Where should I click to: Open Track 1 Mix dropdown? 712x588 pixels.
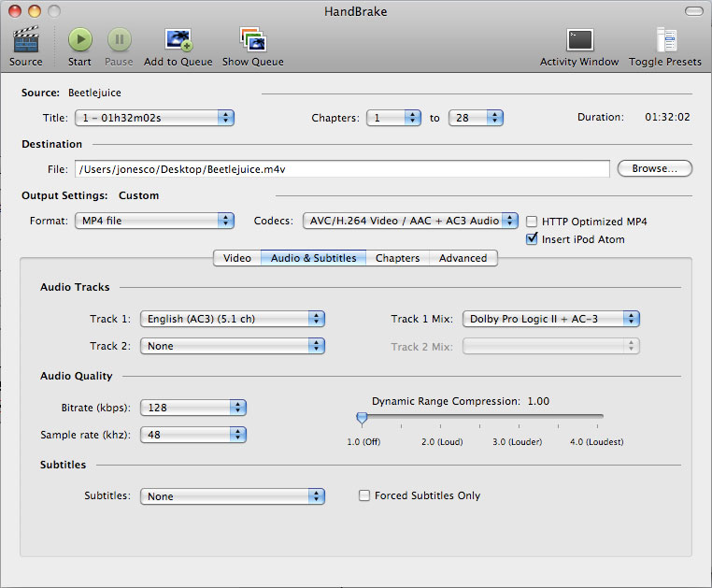[550, 319]
